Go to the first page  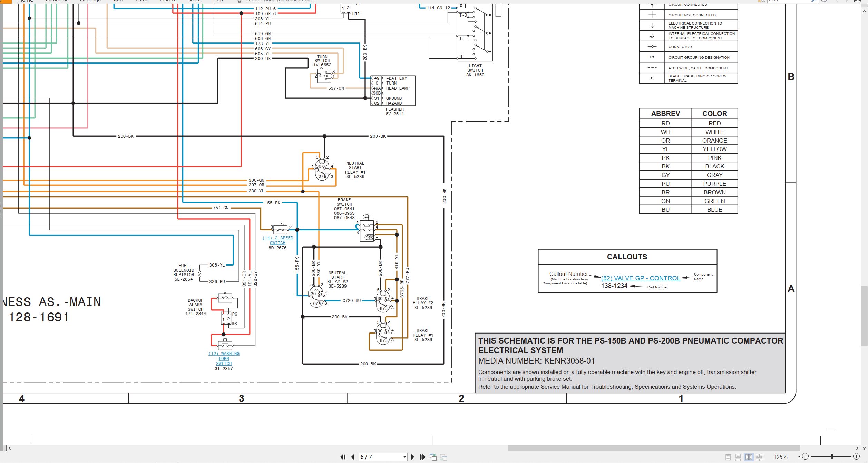pyautogui.click(x=343, y=457)
